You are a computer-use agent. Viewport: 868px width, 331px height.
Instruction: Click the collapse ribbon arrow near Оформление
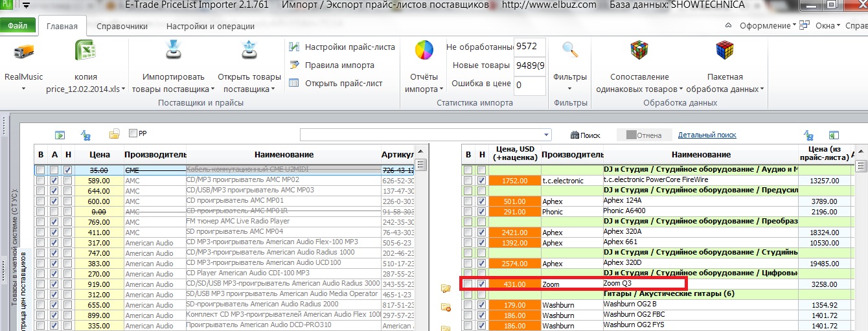728,26
